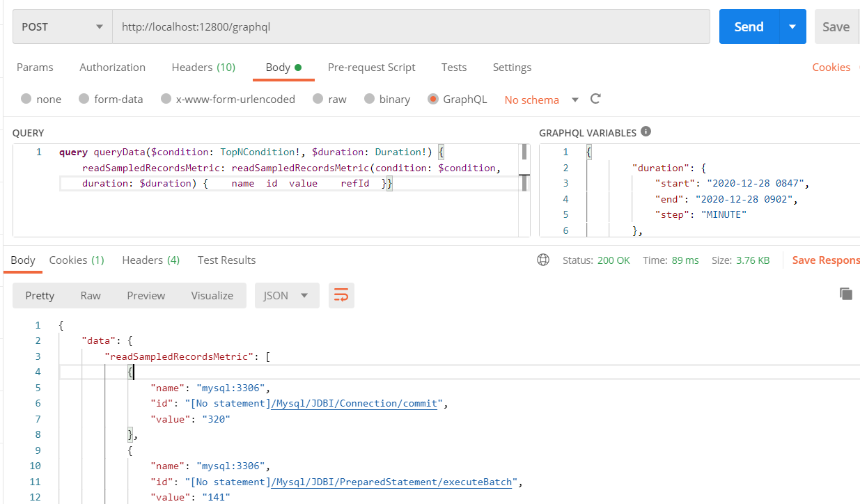Click the Status 200 OK text

pos(596,260)
